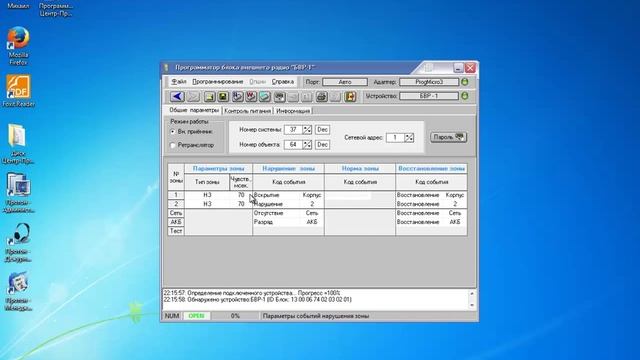Click the Пароль button

pyautogui.click(x=449, y=137)
